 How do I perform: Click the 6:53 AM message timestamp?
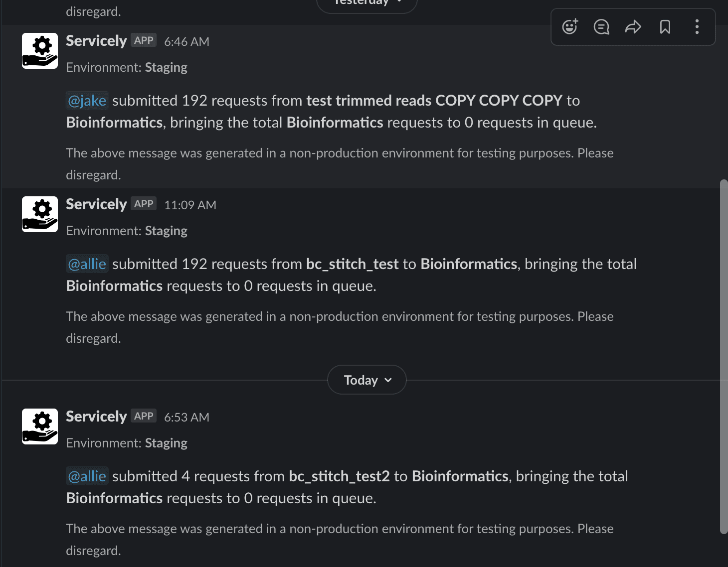pos(186,418)
